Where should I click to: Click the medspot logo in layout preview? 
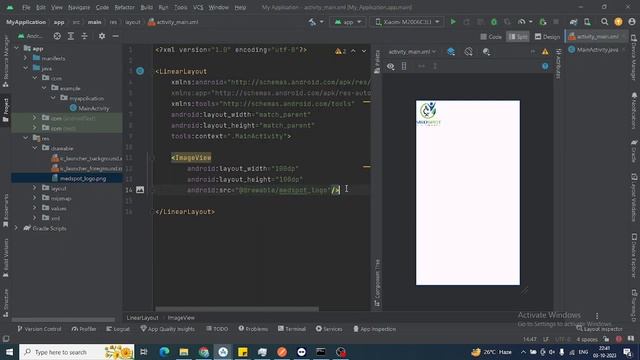pyautogui.click(x=429, y=113)
